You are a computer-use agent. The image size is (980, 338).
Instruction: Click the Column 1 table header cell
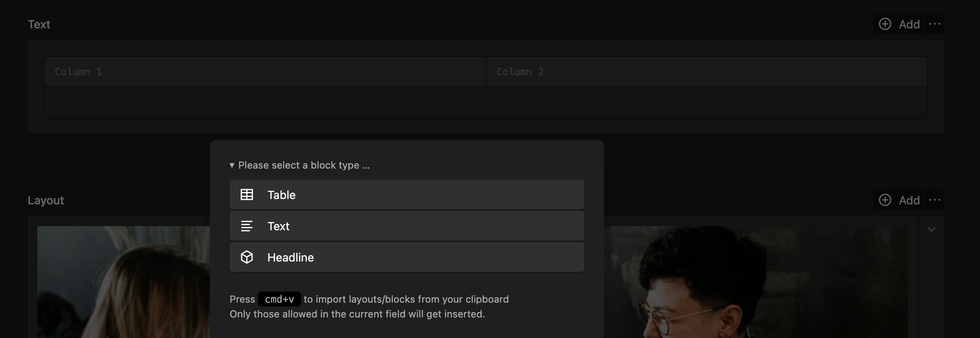(265, 72)
